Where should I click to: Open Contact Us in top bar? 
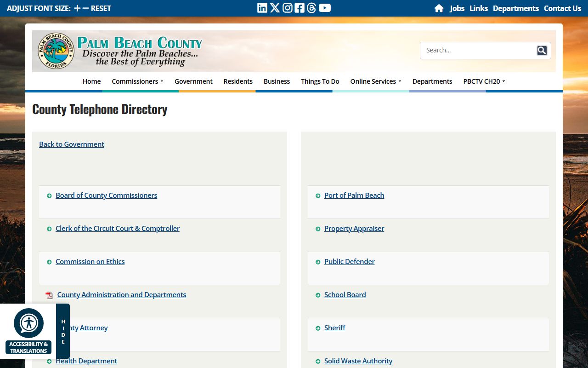tap(562, 8)
